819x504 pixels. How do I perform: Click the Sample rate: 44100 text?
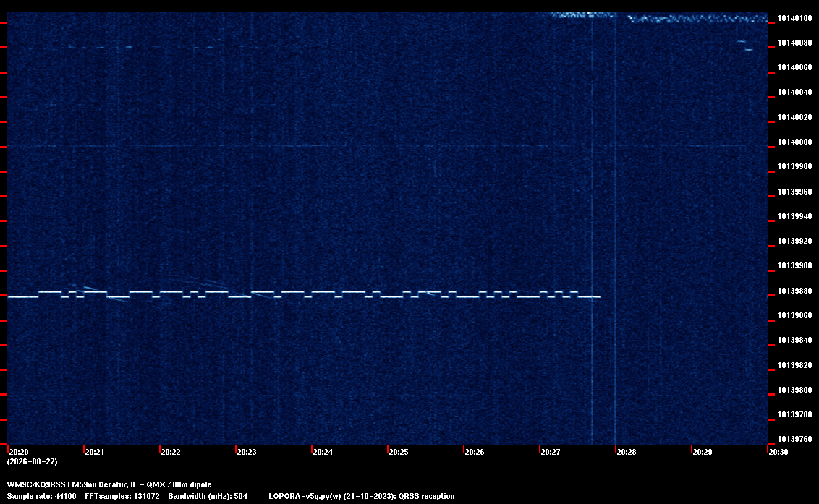pos(41,496)
